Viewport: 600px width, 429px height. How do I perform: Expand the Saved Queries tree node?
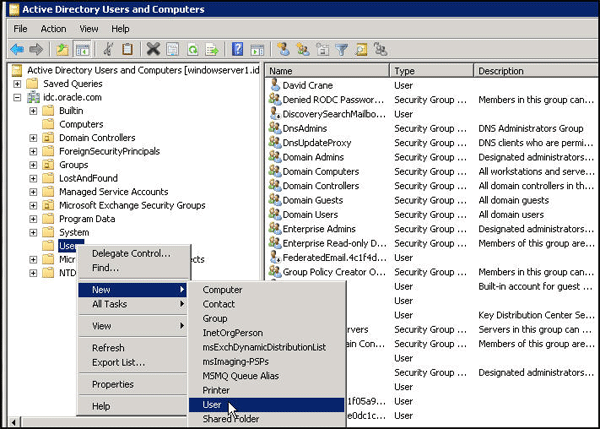pos(18,84)
